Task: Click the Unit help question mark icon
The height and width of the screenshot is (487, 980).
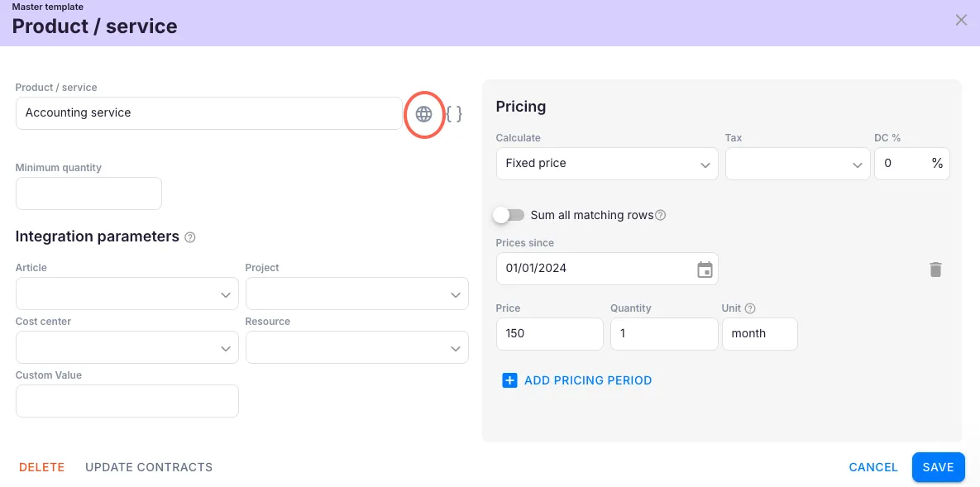Action: click(x=750, y=308)
